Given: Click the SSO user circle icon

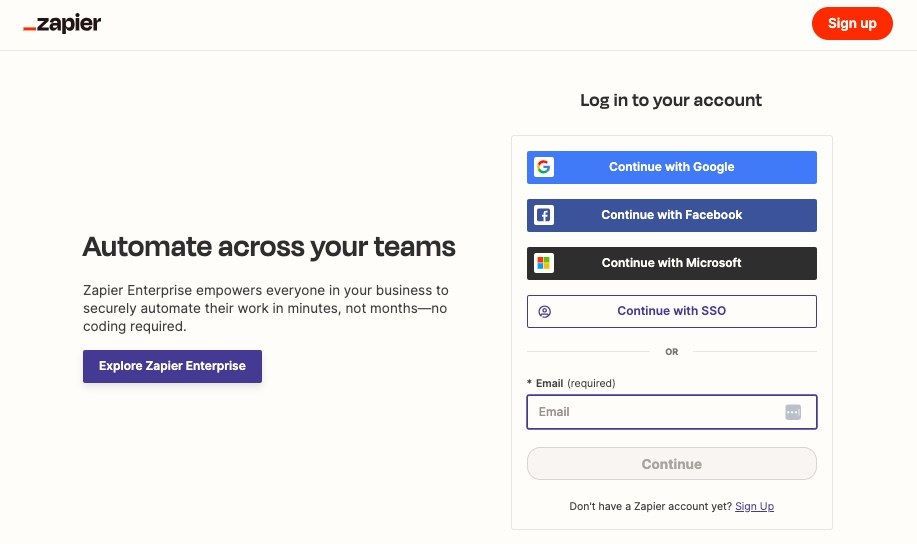Looking at the screenshot, I should [545, 311].
